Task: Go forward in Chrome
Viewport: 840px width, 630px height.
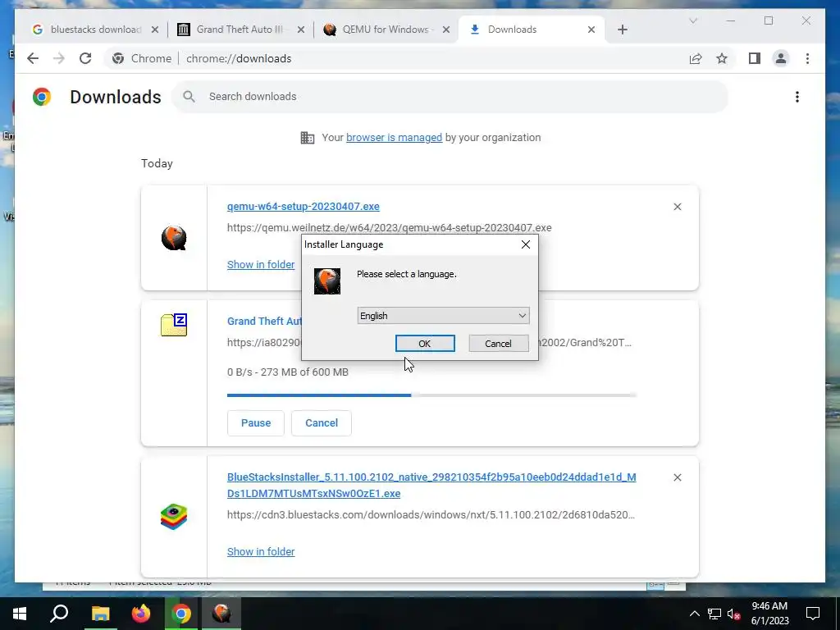Action: (59, 58)
